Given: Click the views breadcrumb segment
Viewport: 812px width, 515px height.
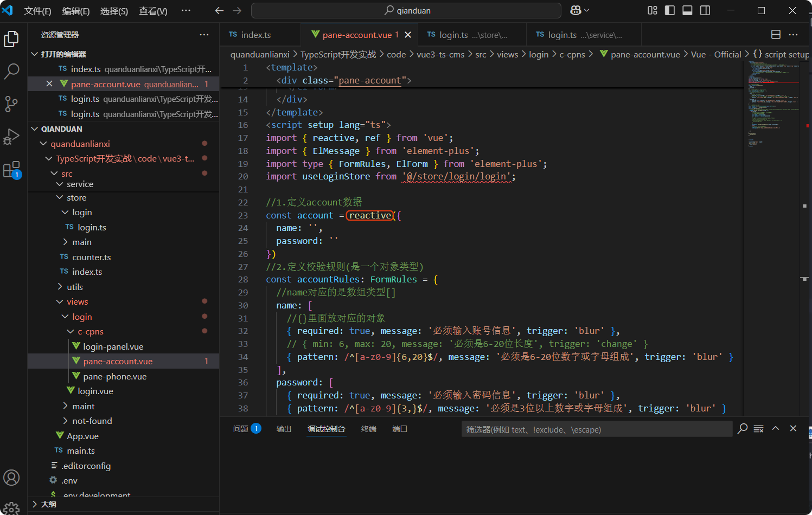Looking at the screenshot, I should coord(507,55).
